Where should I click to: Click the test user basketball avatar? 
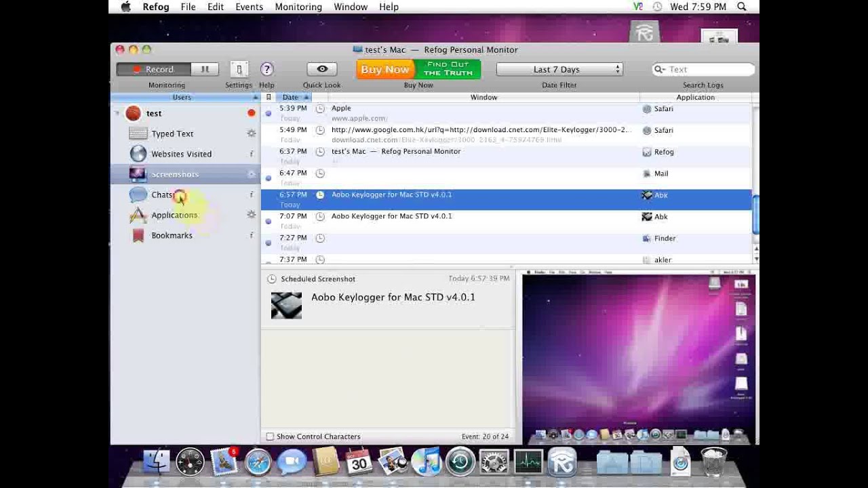[133, 113]
